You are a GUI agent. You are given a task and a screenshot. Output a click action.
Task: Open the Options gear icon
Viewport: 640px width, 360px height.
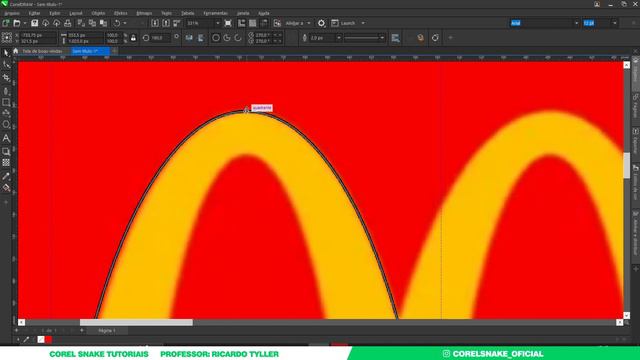pos(322,23)
